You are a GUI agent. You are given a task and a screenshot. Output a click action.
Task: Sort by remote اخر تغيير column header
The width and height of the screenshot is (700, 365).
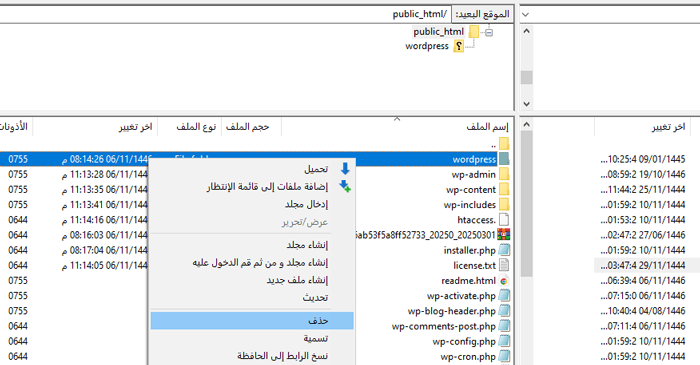95,127
